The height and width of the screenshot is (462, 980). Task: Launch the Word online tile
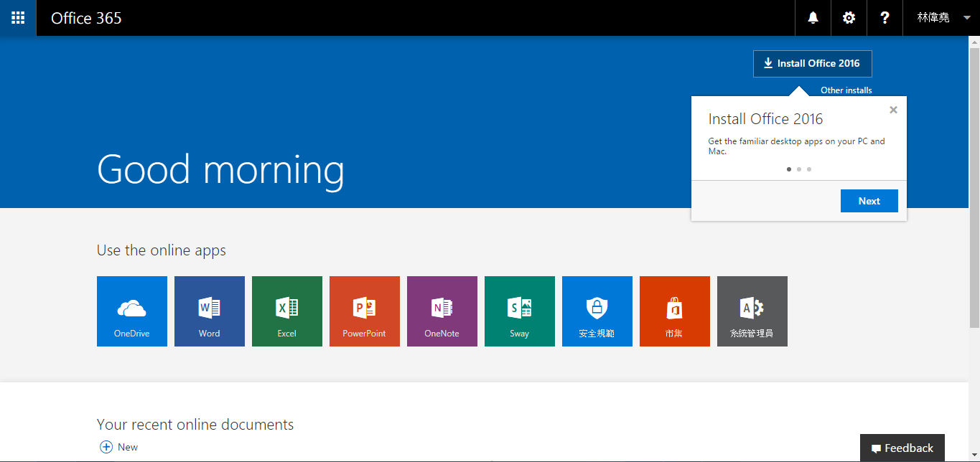coord(210,311)
